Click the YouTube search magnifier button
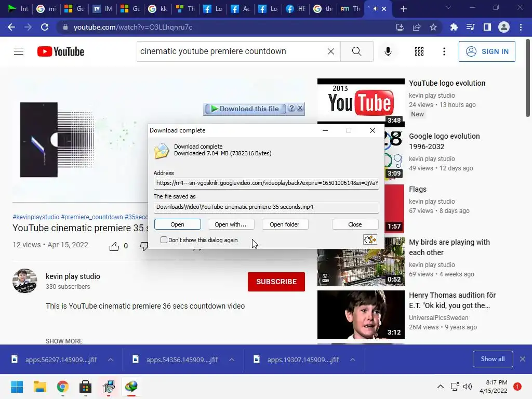The width and height of the screenshot is (532, 399). pyautogui.click(x=356, y=51)
